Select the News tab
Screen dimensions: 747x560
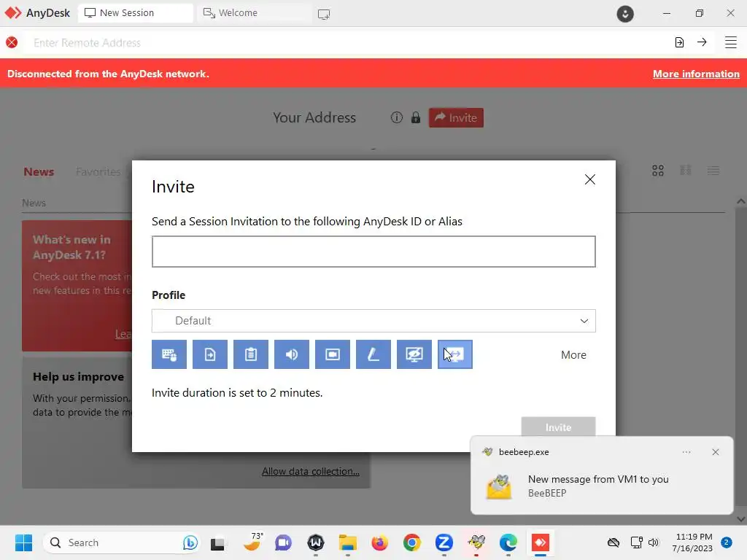(39, 171)
